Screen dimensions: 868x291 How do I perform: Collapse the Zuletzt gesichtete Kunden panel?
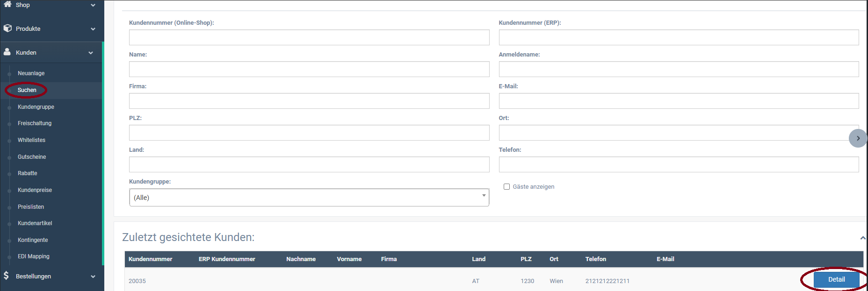pyautogui.click(x=863, y=238)
